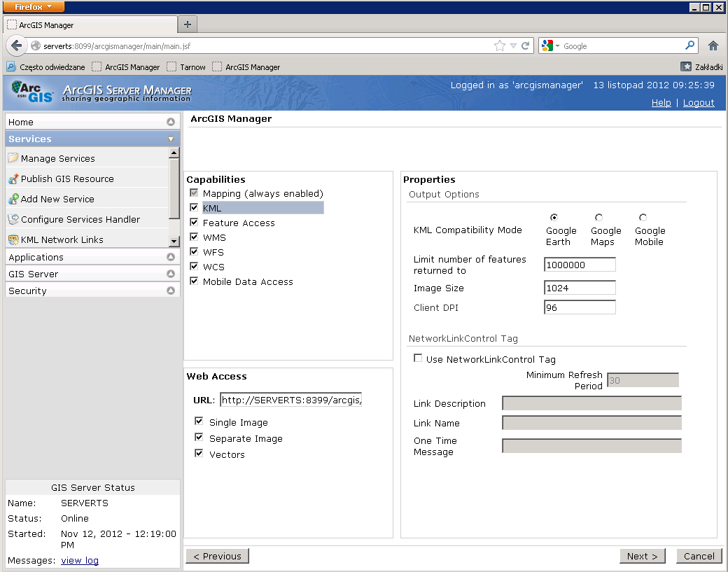This screenshot has height=572, width=728.
Task: Click the Configure Services Handler icon
Action: pyautogui.click(x=13, y=219)
